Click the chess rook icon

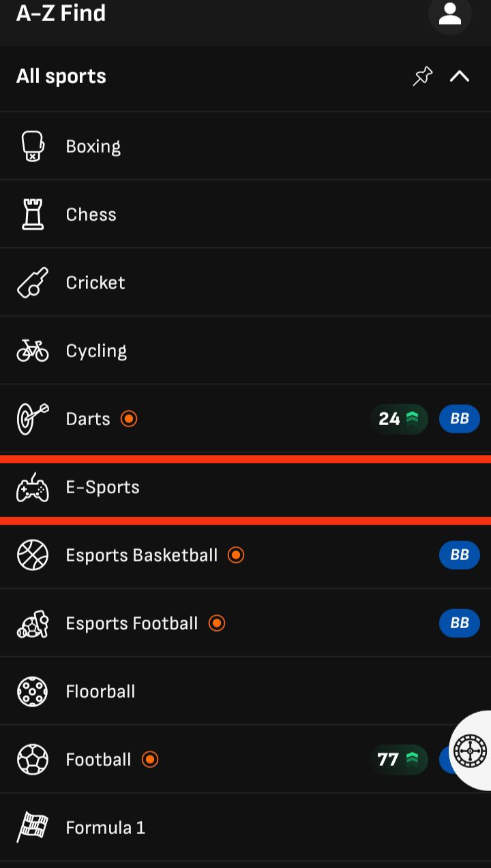coord(33,214)
